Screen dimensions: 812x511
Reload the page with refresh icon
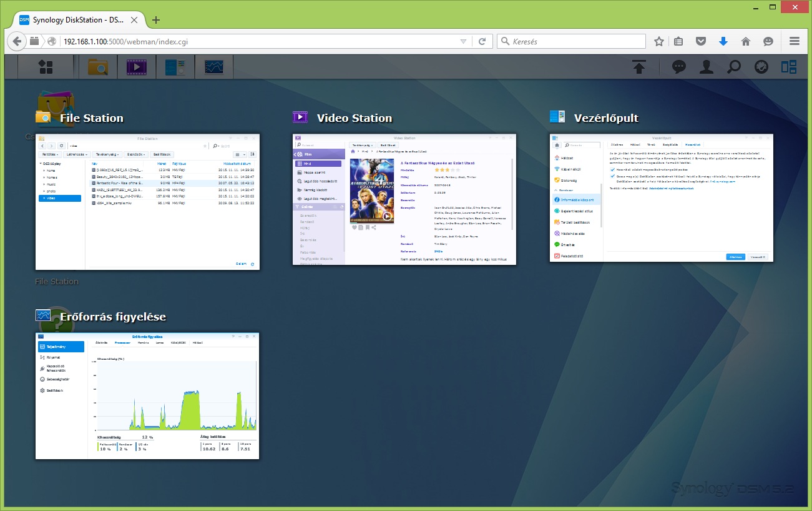click(482, 41)
